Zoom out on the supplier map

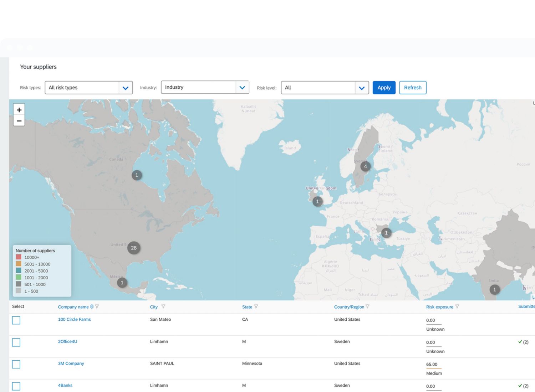pos(19,121)
